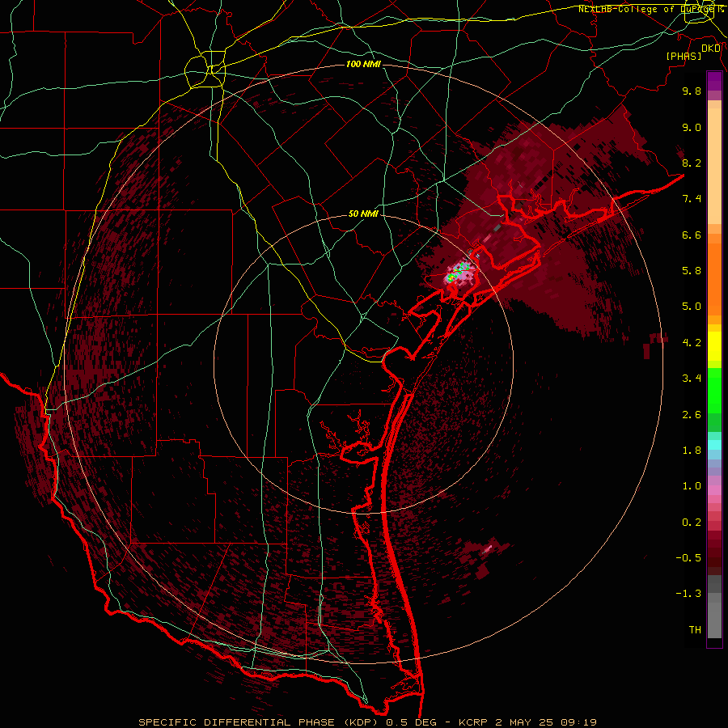Click the 5.8 value on the color scale
Image resolution: width=728 pixels, height=728 pixels.
(692, 271)
